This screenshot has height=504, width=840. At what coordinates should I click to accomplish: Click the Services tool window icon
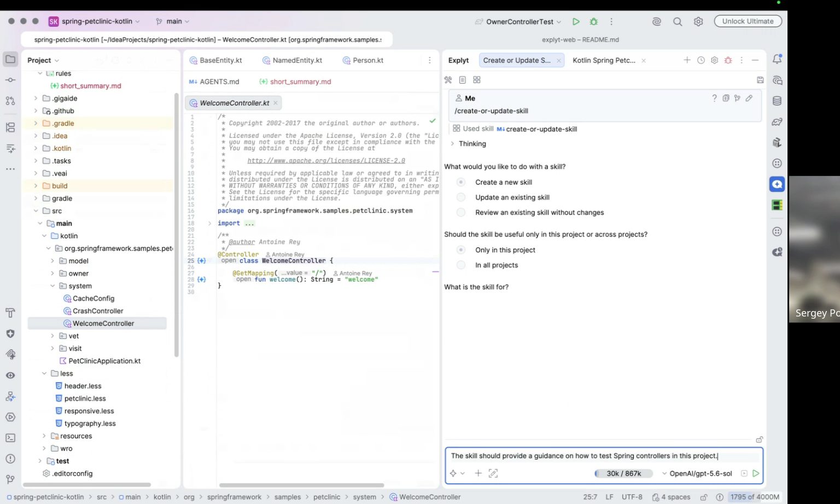(x=10, y=417)
